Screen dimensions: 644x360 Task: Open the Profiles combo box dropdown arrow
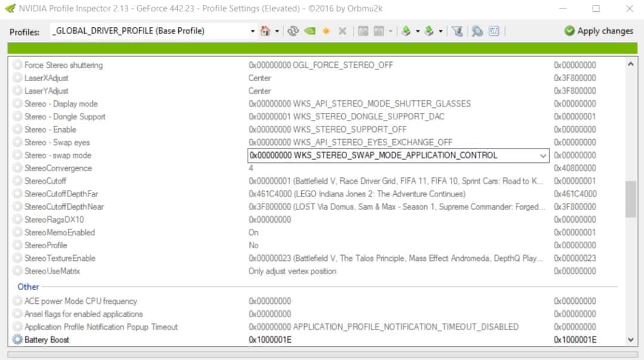click(252, 31)
